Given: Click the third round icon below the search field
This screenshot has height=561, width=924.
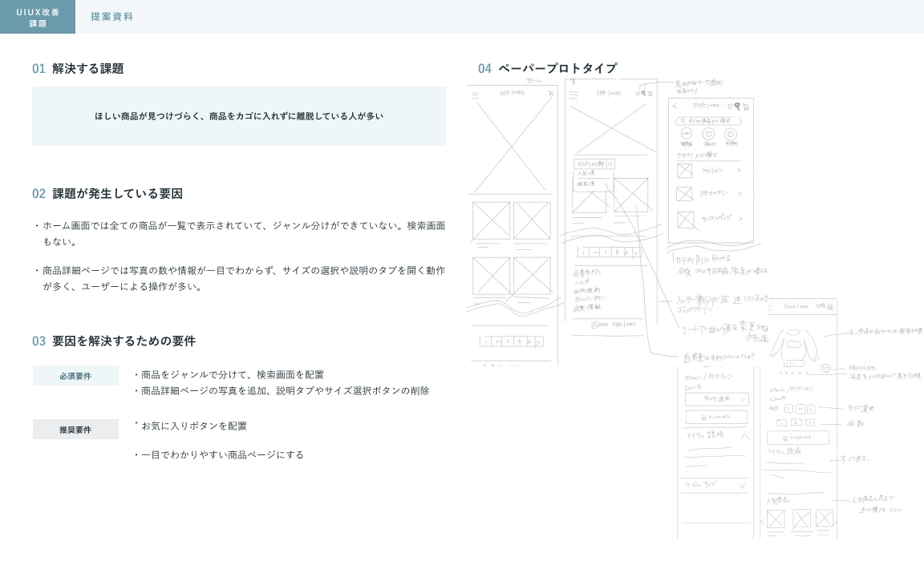Looking at the screenshot, I should tap(731, 134).
